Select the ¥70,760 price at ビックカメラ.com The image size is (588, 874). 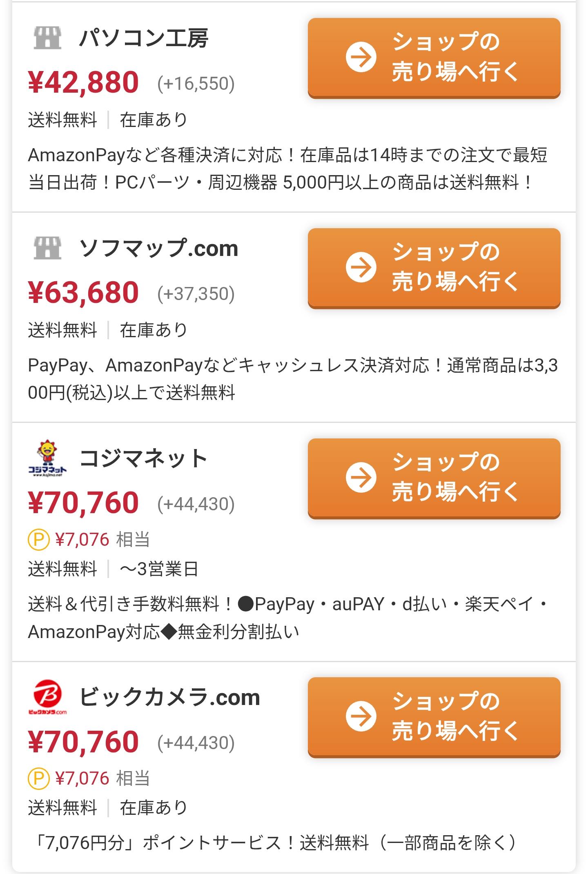click(84, 742)
